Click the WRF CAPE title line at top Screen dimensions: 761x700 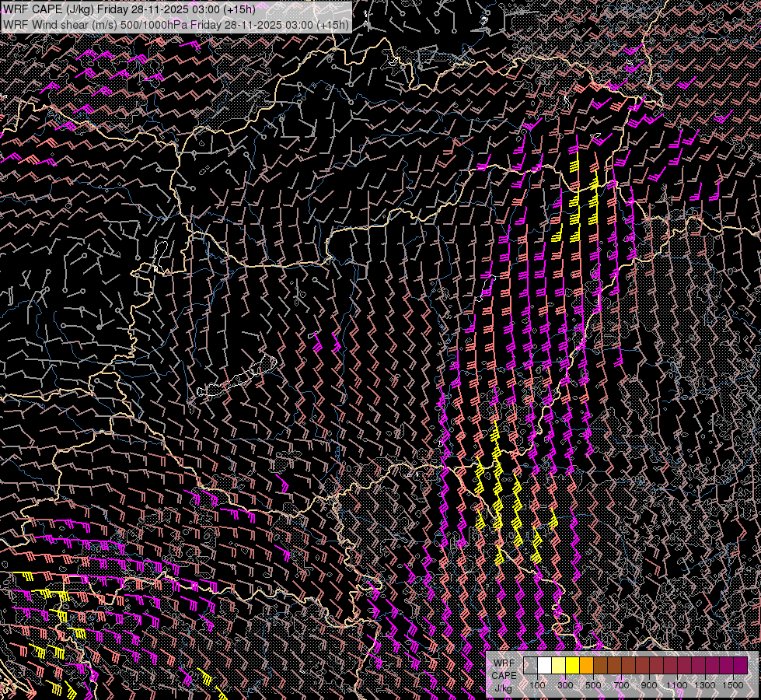pyautogui.click(x=129, y=9)
